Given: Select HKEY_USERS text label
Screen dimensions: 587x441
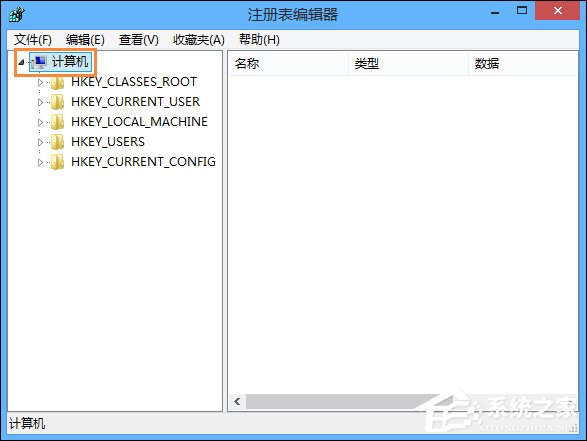Looking at the screenshot, I should point(108,142).
